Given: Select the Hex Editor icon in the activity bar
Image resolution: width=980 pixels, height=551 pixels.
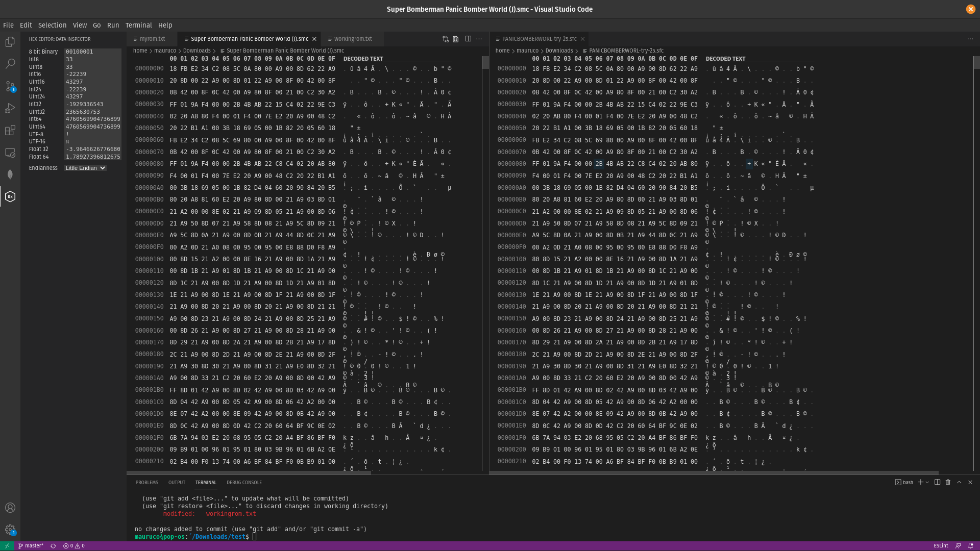Looking at the screenshot, I should tap(10, 196).
